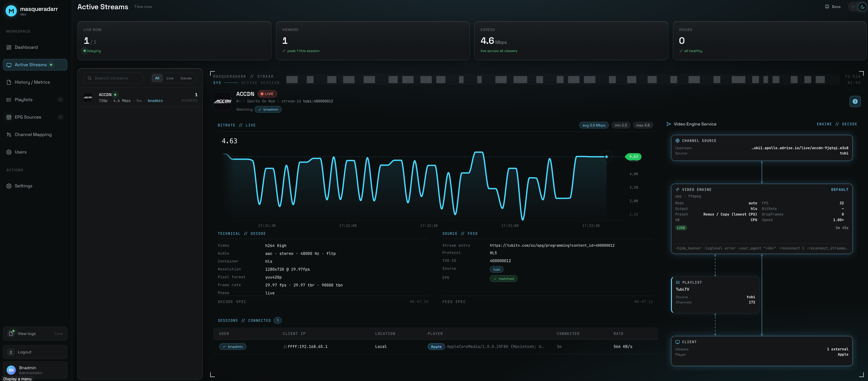The image size is (868, 381).
Task: Click the Client card monitor icon
Action: click(x=677, y=342)
